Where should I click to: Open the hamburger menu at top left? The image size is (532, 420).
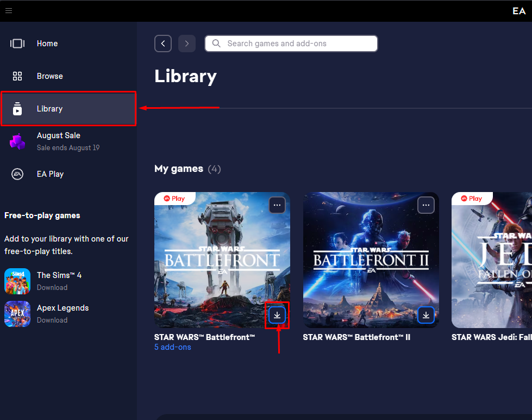pos(9,10)
